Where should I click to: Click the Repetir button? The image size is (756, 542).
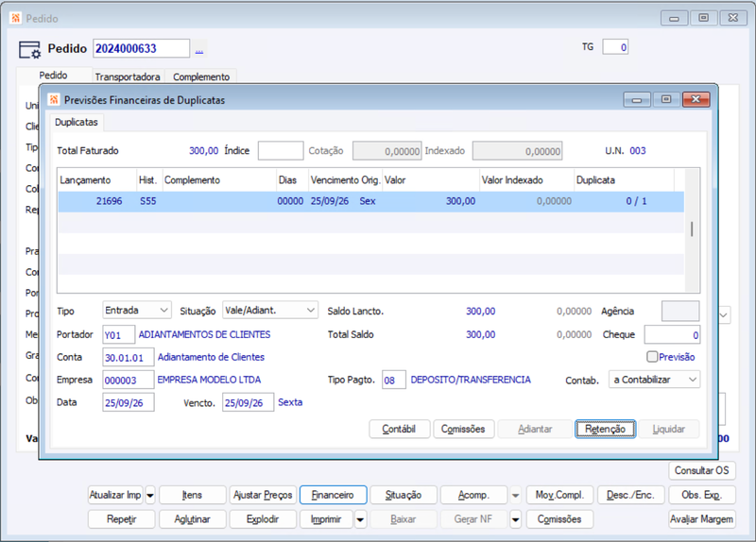pyautogui.click(x=122, y=519)
